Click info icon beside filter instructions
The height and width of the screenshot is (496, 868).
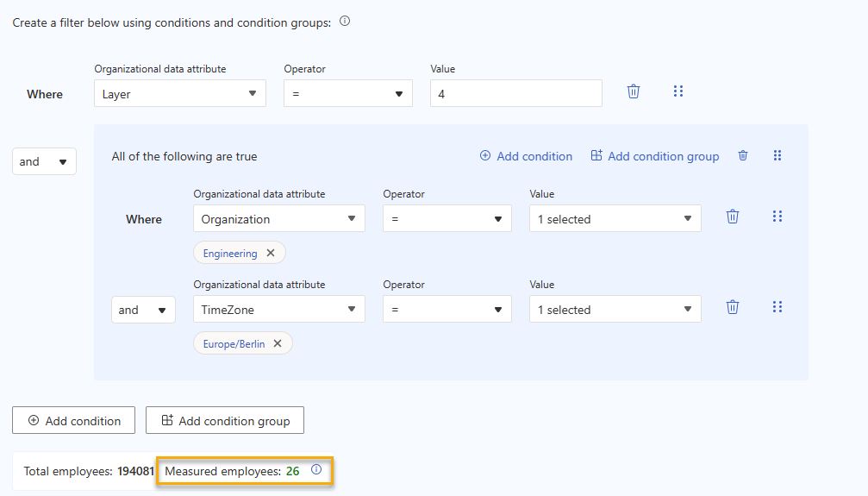pos(345,22)
